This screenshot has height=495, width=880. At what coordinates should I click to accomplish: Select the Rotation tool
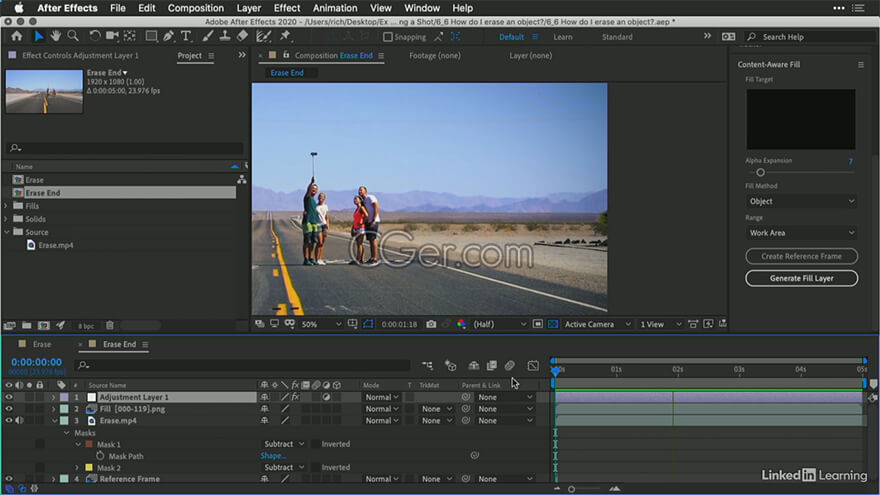(x=94, y=36)
